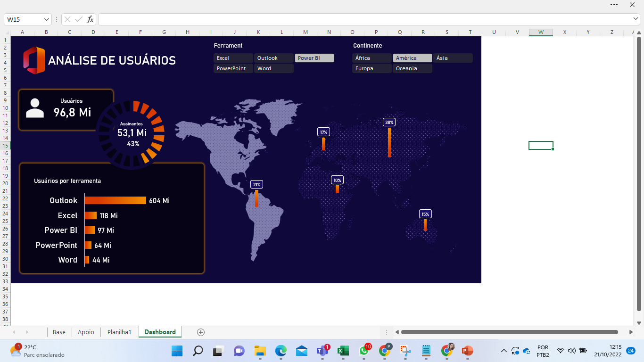Image resolution: width=644 pixels, height=362 pixels.
Task: Open the Name Box dropdown arrow
Action: click(x=46, y=19)
